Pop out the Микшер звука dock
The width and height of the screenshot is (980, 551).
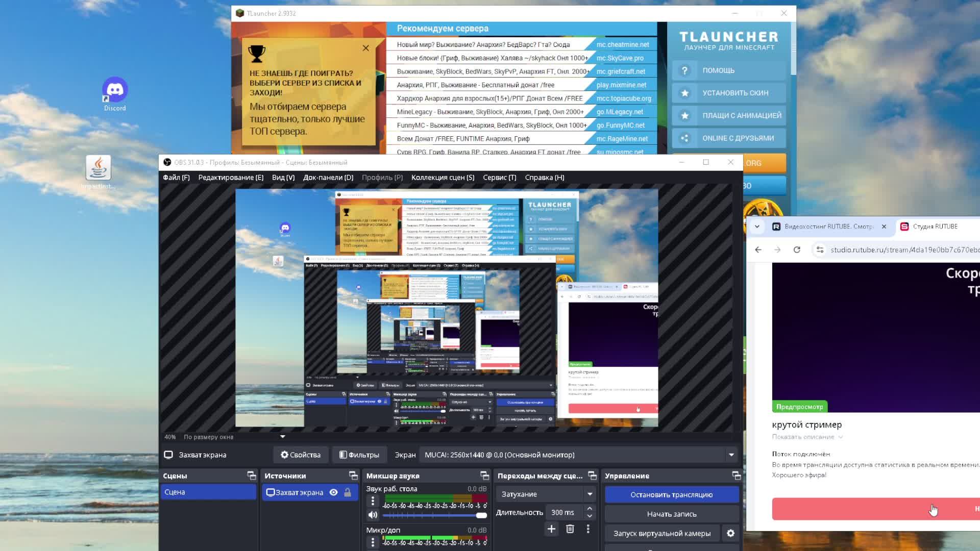tap(484, 475)
